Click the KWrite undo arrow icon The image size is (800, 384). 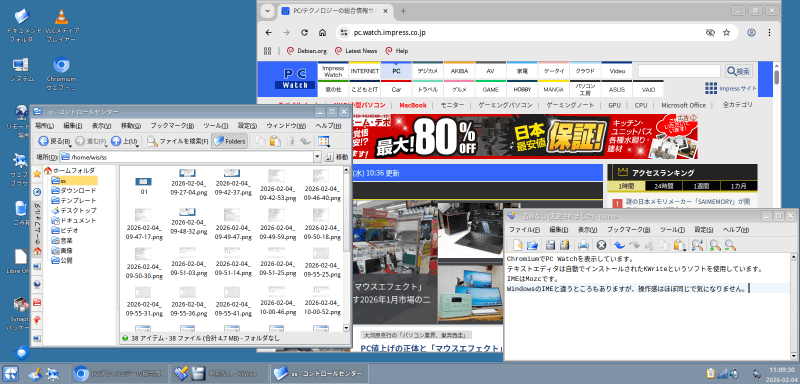click(619, 245)
